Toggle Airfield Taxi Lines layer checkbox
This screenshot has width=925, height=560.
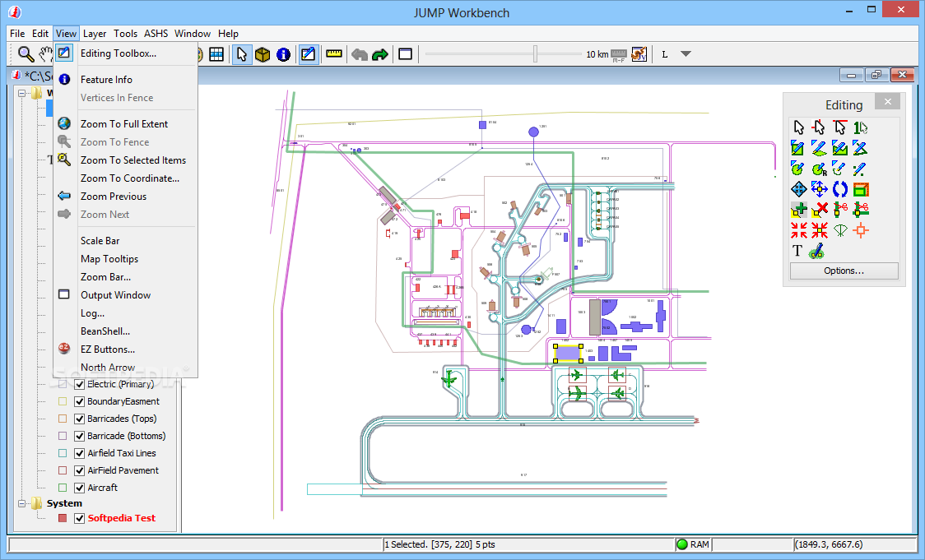(x=80, y=453)
